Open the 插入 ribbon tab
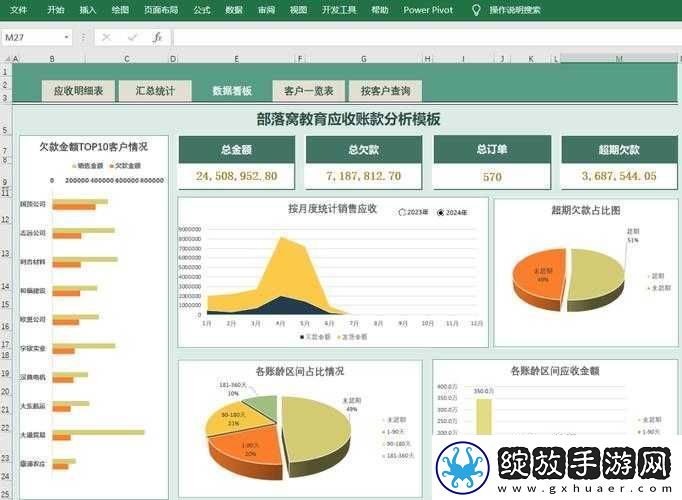The height and width of the screenshot is (500, 682). (x=88, y=10)
